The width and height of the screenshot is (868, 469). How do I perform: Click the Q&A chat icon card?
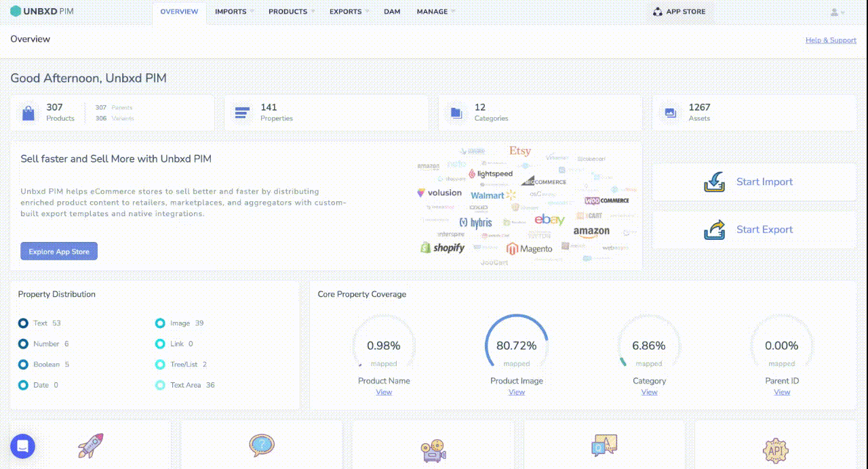(x=604, y=446)
